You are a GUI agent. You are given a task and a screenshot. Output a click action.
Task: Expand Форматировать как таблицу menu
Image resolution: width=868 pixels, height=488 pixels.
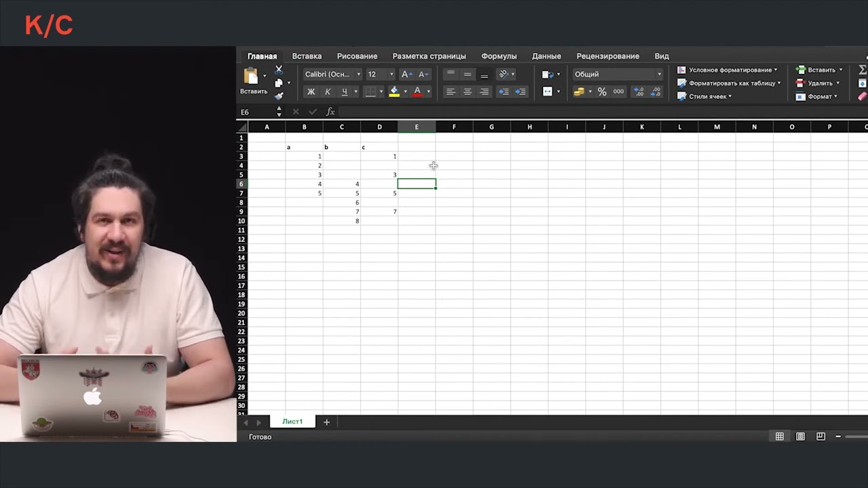(x=729, y=83)
